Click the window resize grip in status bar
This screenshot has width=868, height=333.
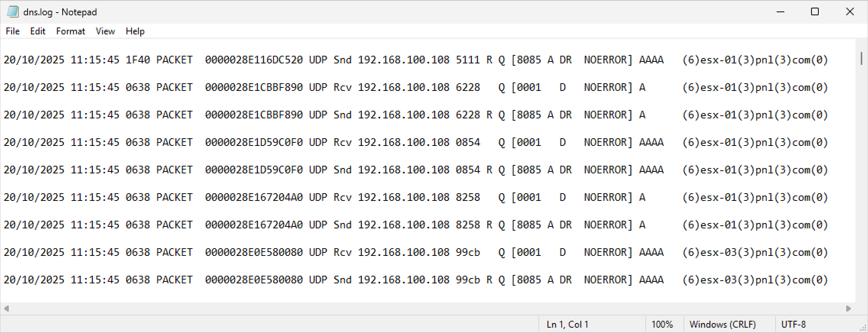[863, 328]
